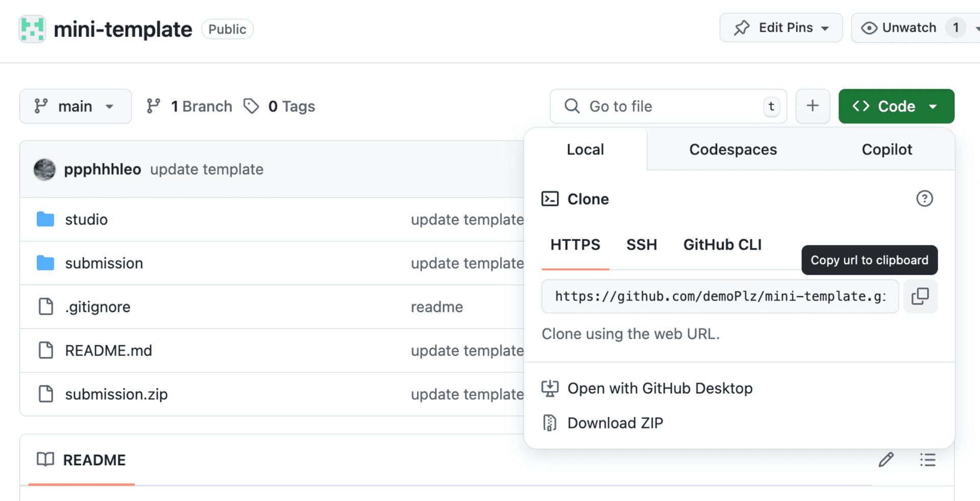The width and height of the screenshot is (980, 501).
Task: Edit the README with the pencil icon
Action: [x=887, y=460]
